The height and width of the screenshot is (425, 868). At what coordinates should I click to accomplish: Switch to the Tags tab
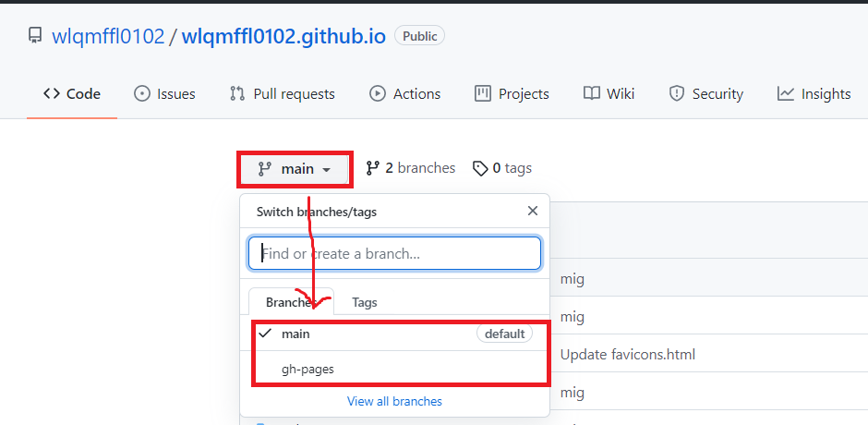(365, 302)
